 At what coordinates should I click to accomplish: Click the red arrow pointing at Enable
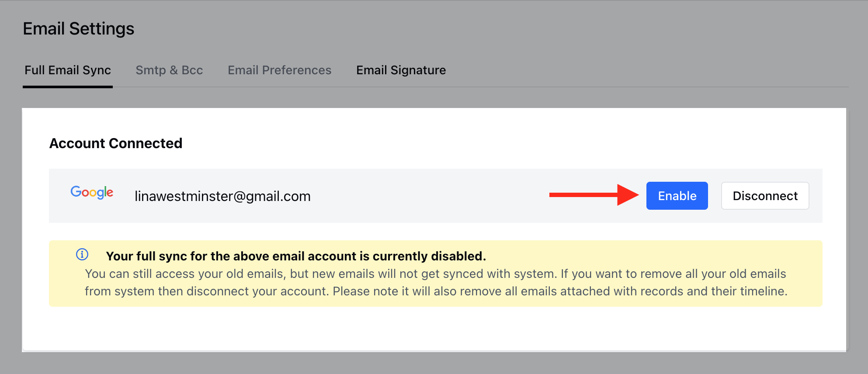pyautogui.click(x=594, y=195)
